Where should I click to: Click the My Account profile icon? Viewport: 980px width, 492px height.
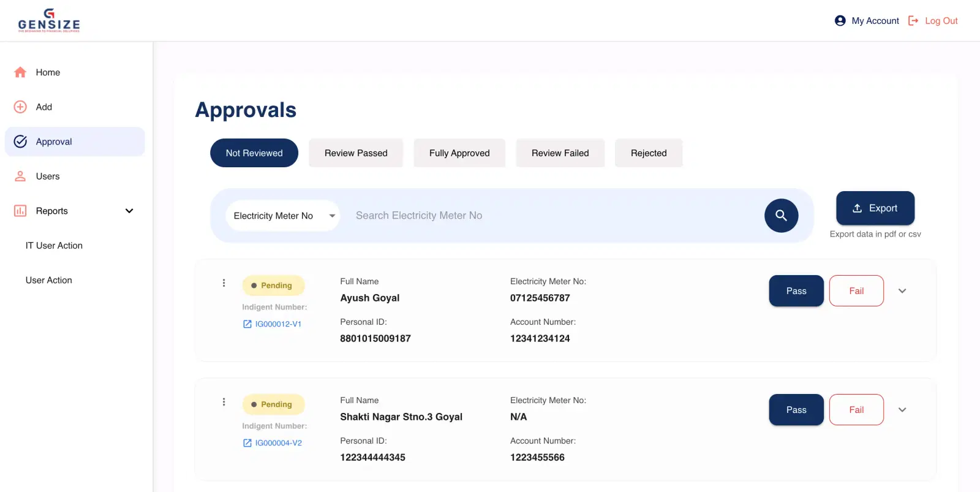coord(840,21)
